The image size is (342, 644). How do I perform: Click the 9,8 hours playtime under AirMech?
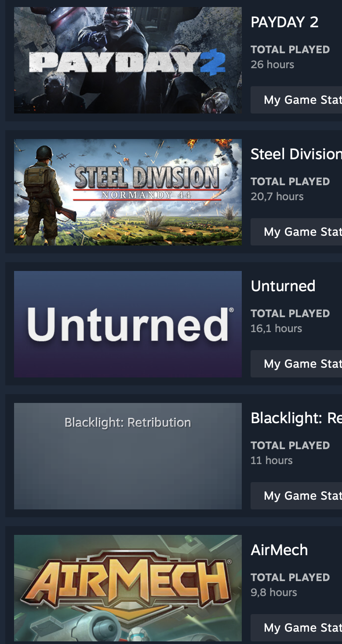pos(274,593)
